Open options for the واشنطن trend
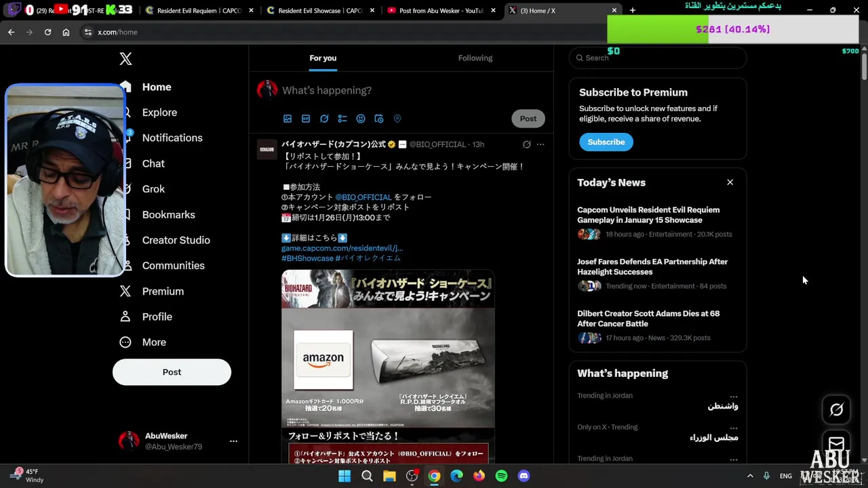Viewport: 868px width, 488px height. click(x=733, y=396)
